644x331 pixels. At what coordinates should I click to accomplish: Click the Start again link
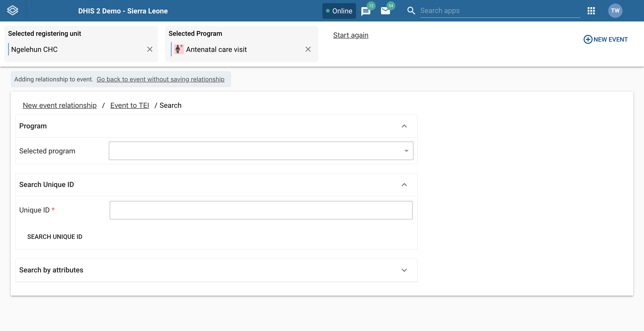pyautogui.click(x=350, y=35)
